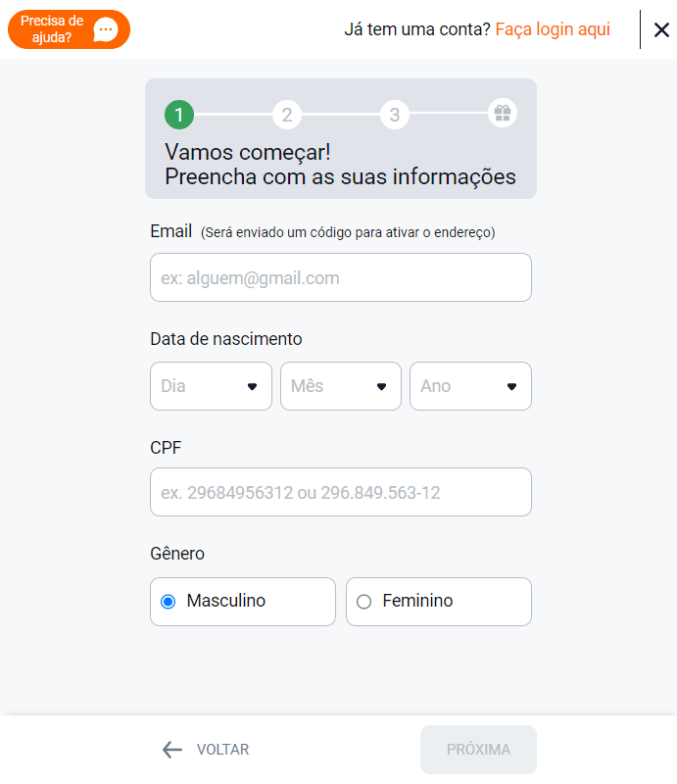Click the chat bubble help icon
677x784 pixels.
(x=106, y=29)
